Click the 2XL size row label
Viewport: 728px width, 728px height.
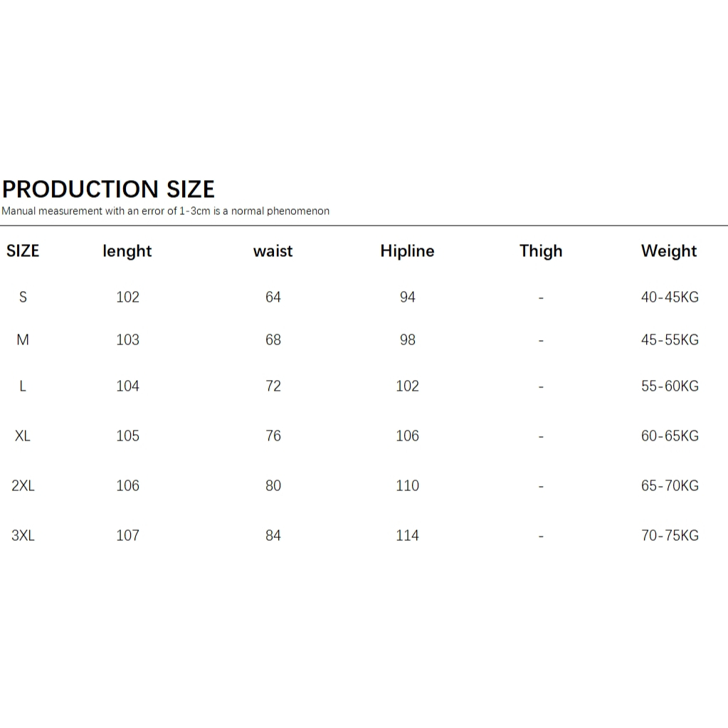23,485
